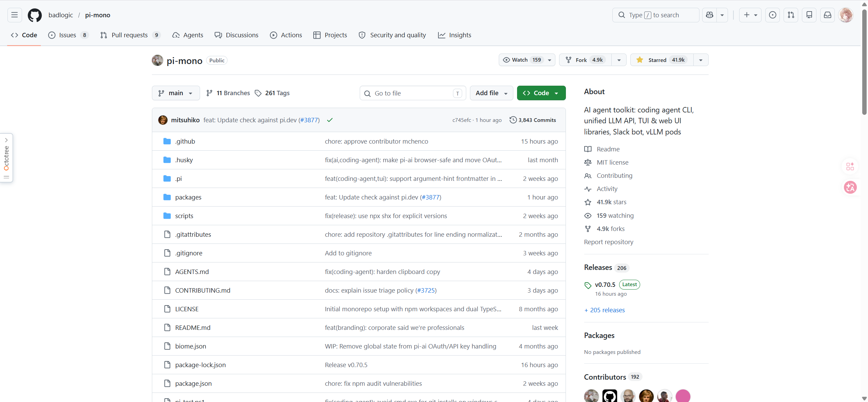The image size is (868, 402).
Task: Open the global navigation hamburger menu
Action: point(14,15)
